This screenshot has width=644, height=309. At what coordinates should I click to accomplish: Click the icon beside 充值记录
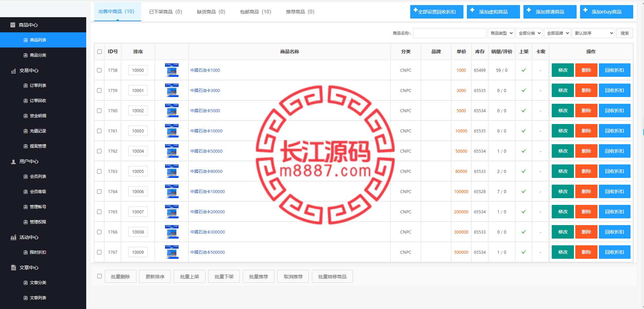coord(26,131)
